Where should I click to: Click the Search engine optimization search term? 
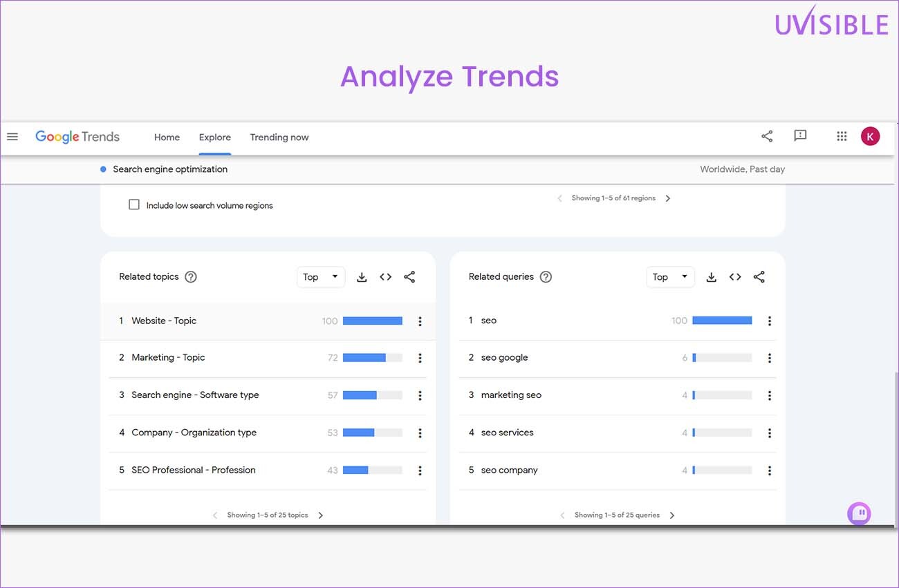[170, 169]
